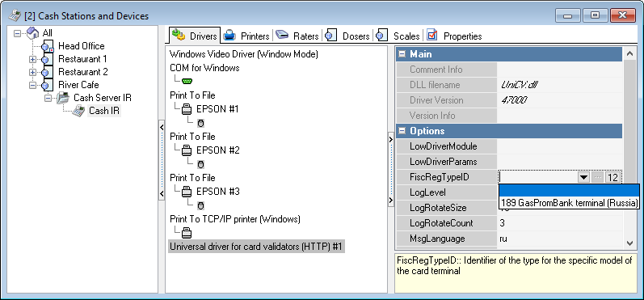Click the right pane splitter bottom arrow

pos(390,201)
